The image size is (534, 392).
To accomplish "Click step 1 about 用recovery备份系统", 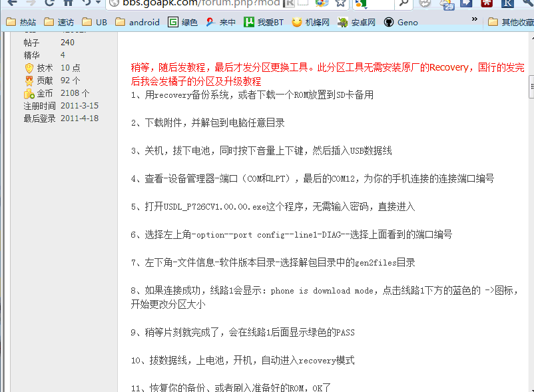I will pos(252,95).
